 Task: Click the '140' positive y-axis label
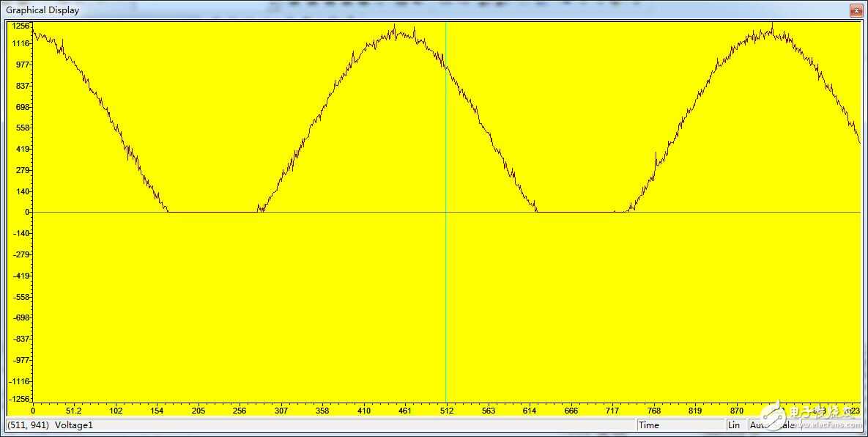pyautogui.click(x=23, y=191)
